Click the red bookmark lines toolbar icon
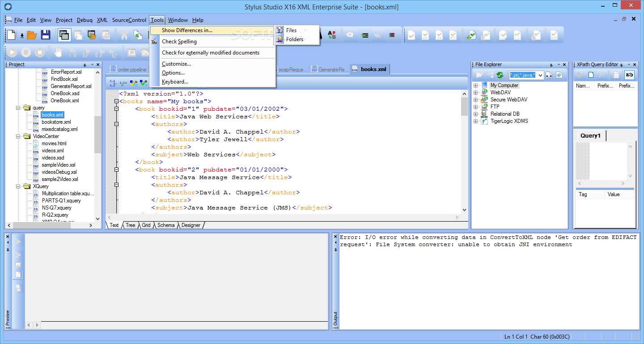 (392, 35)
